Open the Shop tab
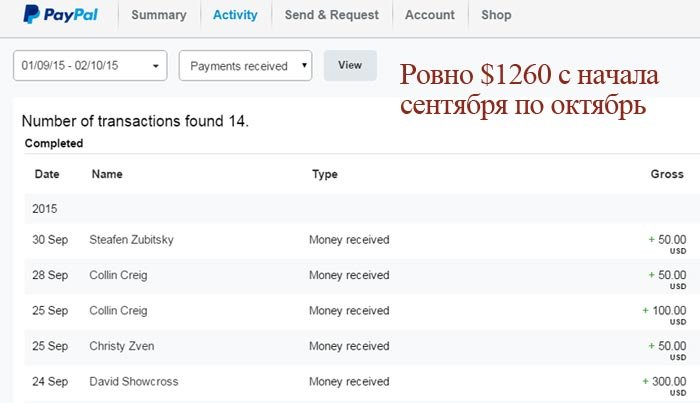 (496, 15)
